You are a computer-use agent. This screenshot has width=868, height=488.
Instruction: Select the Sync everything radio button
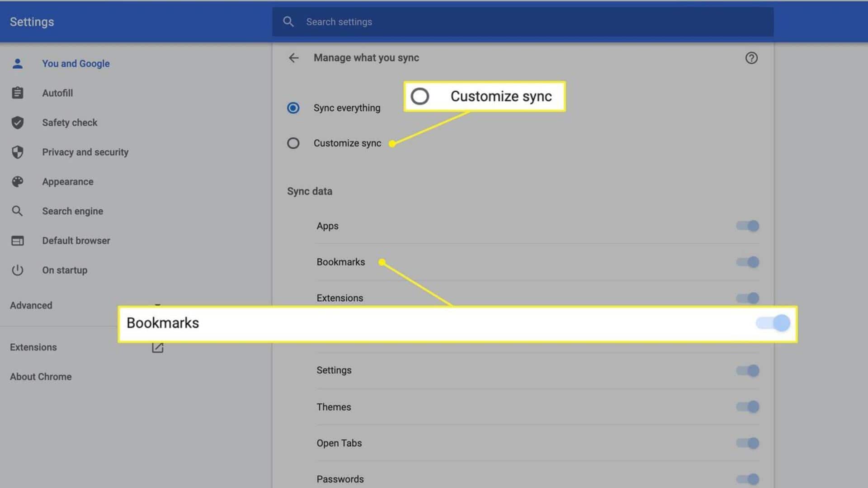[x=293, y=108]
